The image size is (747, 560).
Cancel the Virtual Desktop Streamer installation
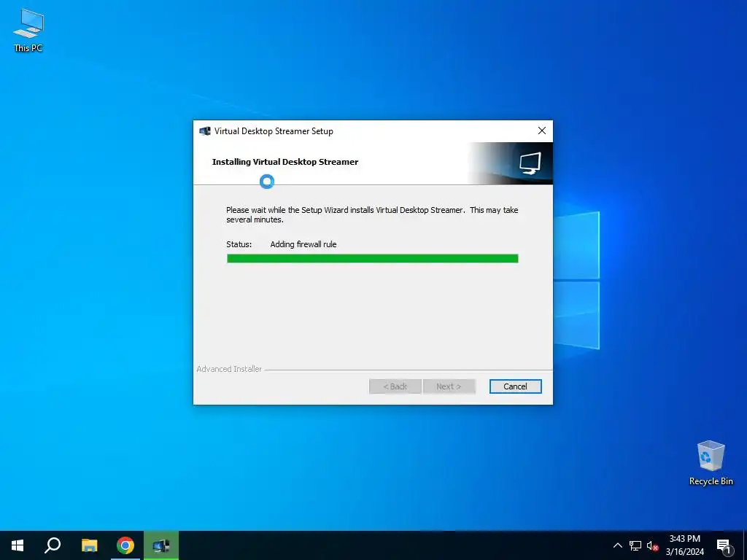coord(515,386)
